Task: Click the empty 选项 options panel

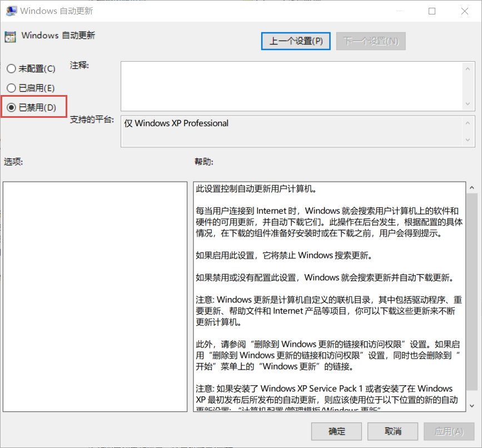Action: pyautogui.click(x=95, y=296)
